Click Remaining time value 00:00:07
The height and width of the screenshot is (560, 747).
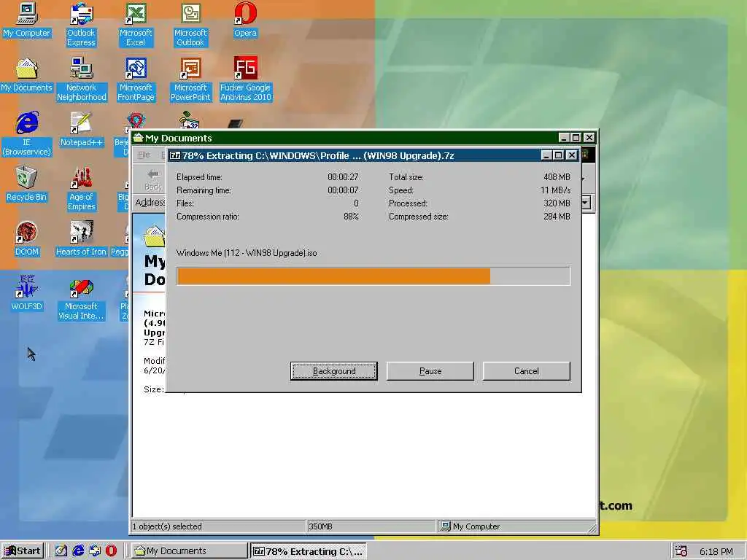coord(343,190)
